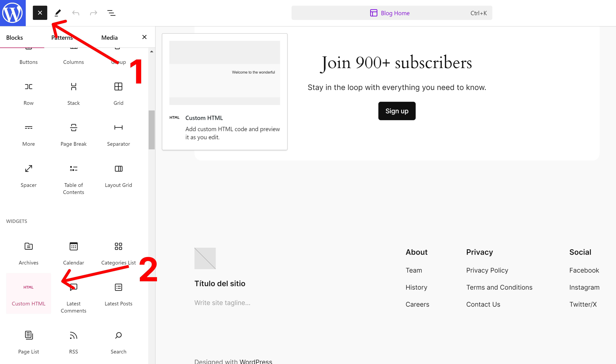Image resolution: width=616 pixels, height=364 pixels.
Task: Switch to the Media tab
Action: (x=109, y=37)
